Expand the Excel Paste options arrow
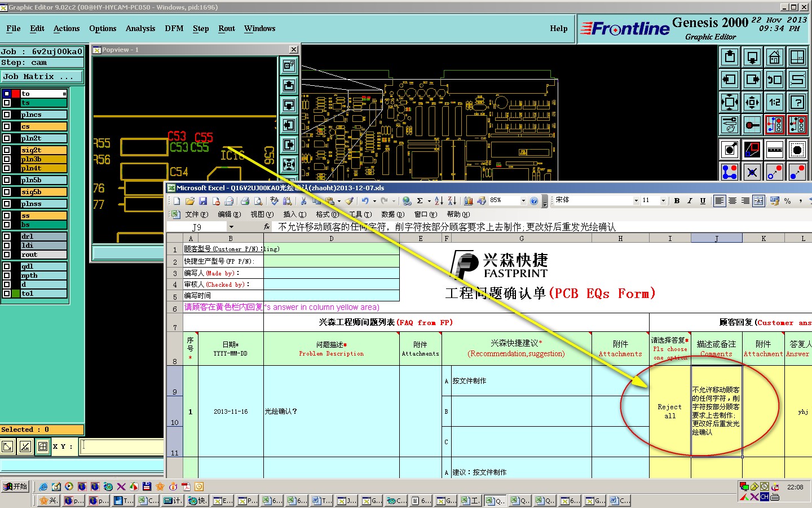 (339, 201)
